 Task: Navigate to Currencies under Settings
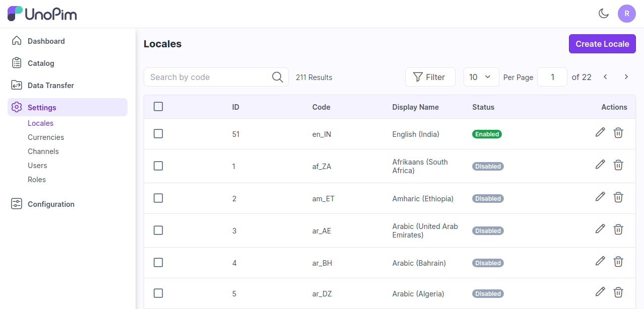coord(46,137)
